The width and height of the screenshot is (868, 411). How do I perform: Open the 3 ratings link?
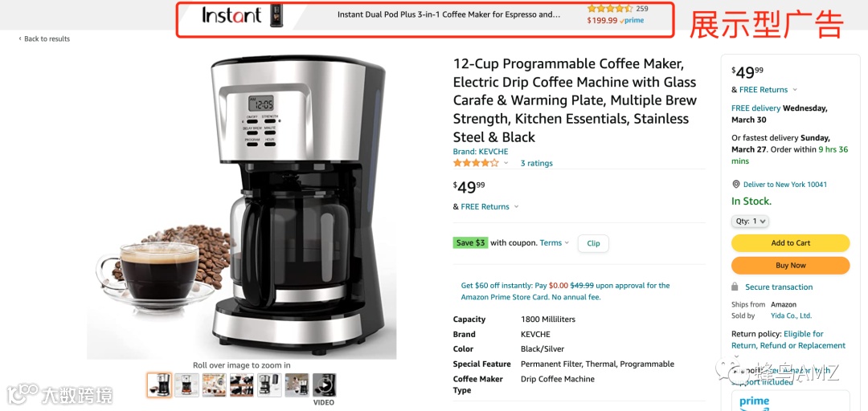point(536,163)
